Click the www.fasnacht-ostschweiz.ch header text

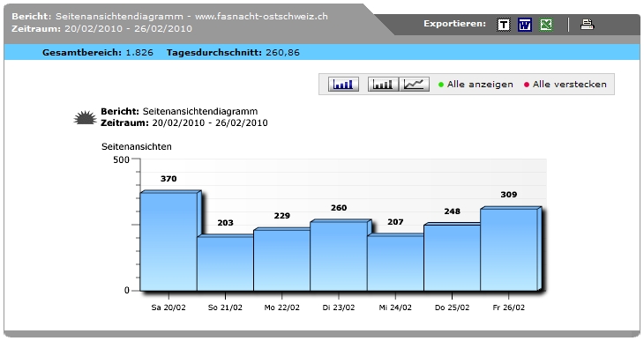pos(261,17)
